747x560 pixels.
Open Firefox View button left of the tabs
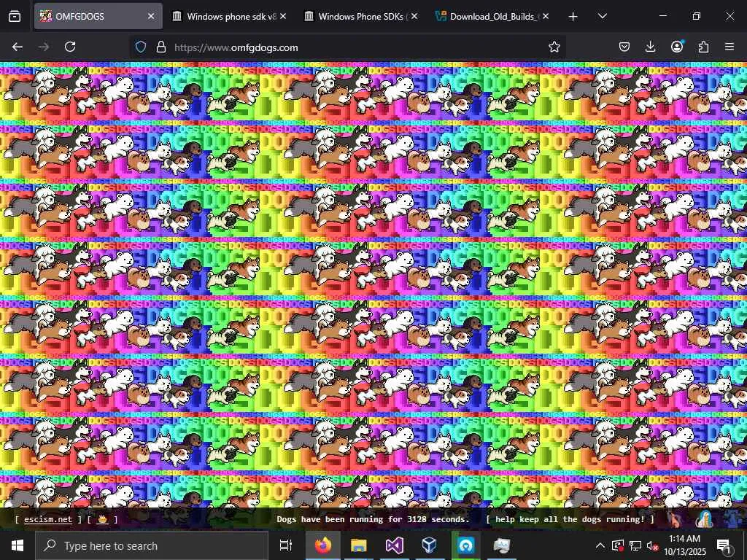click(x=15, y=16)
